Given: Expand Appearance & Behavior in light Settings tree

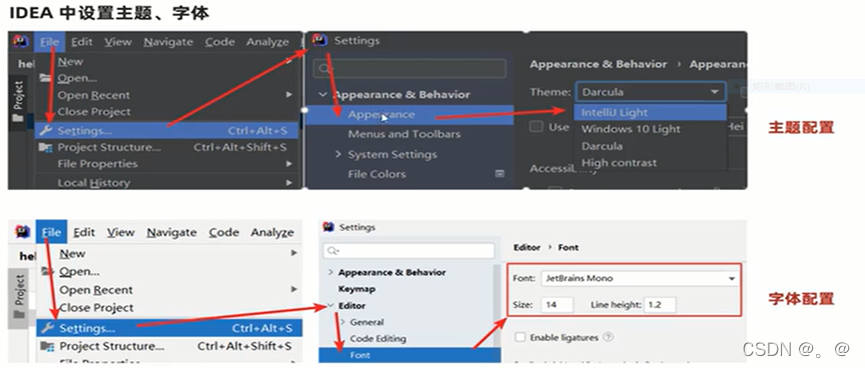Looking at the screenshot, I should (x=330, y=273).
